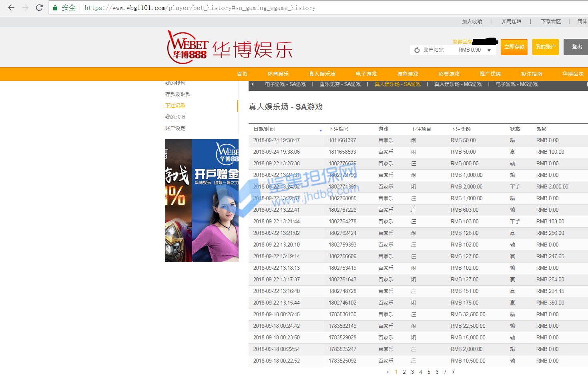Viewport: 588px width, 379px height.
Task: Open the 电子游戏 main navigation menu
Action: point(366,74)
